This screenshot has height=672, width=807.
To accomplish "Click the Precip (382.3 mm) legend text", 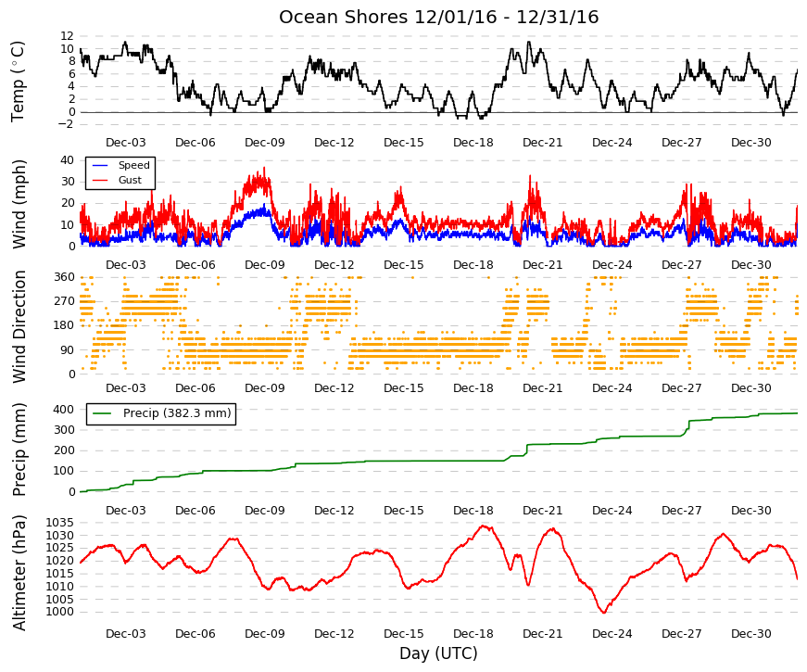I will point(177,413).
